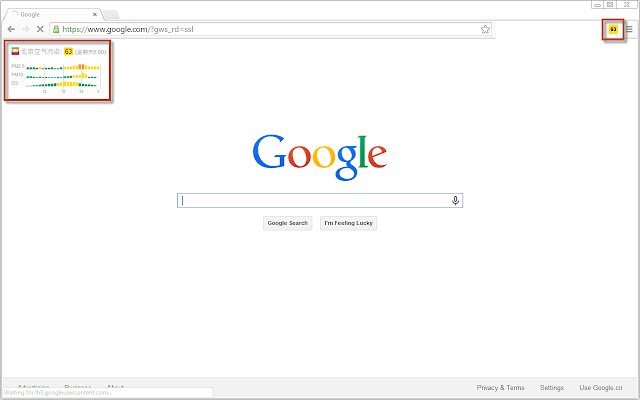This screenshot has width=640, height=400.
Task: Click the Use Google.cn link
Action: click(601, 387)
